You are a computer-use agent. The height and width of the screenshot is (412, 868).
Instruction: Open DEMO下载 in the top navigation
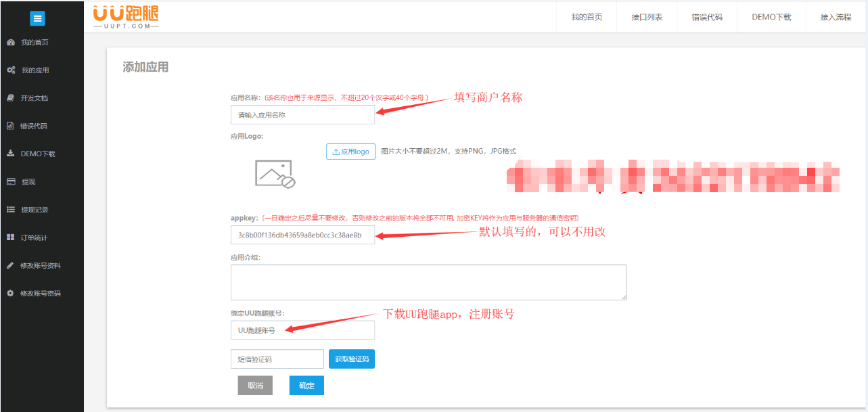[771, 17]
